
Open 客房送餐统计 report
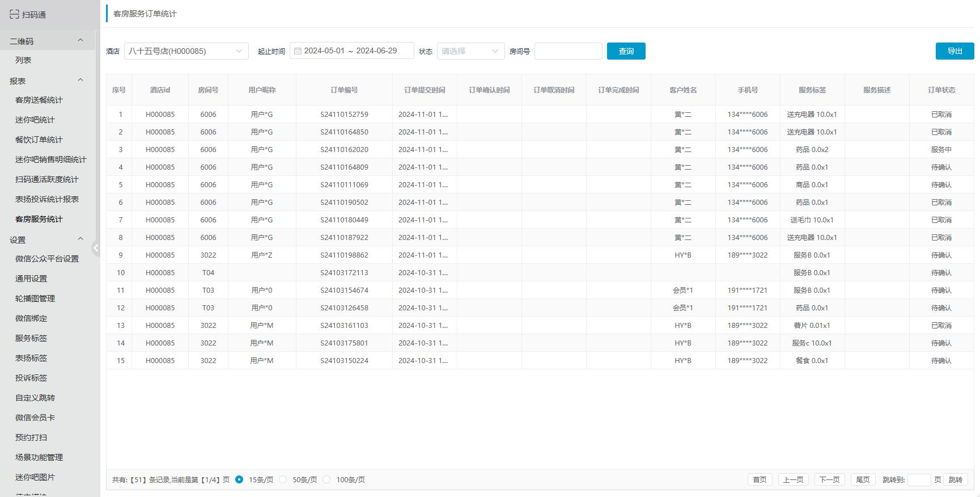coord(39,100)
